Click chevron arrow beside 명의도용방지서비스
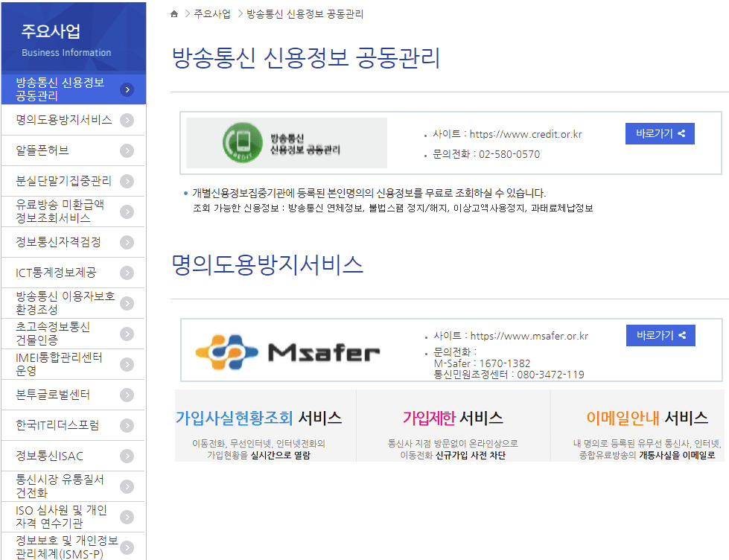This screenshot has height=560, width=729. 127,121
